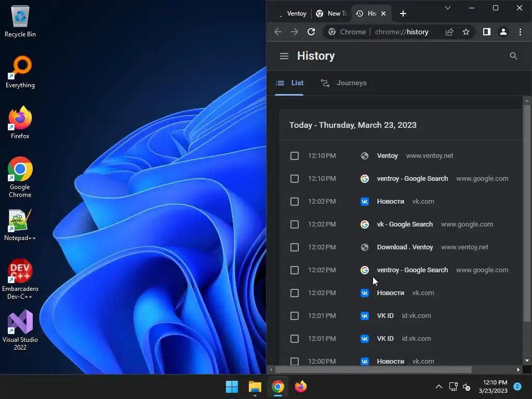532x399 pixels.
Task: Expand the tab search chevron
Action: (x=447, y=8)
